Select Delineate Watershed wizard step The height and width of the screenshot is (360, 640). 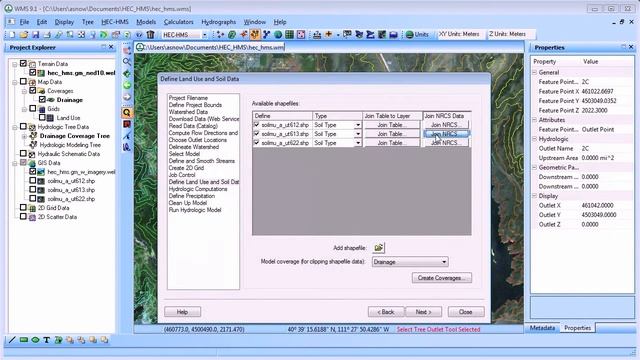click(x=194, y=147)
